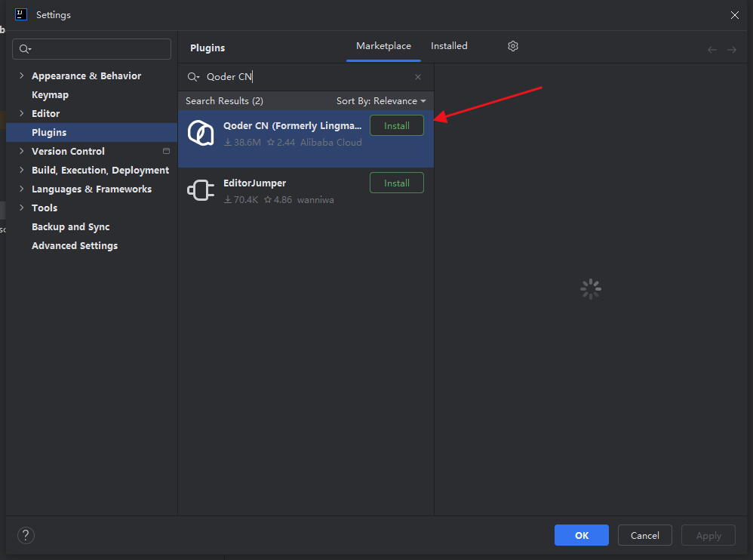Close the Settings dialog
This screenshot has height=560, width=753.
[x=734, y=15]
